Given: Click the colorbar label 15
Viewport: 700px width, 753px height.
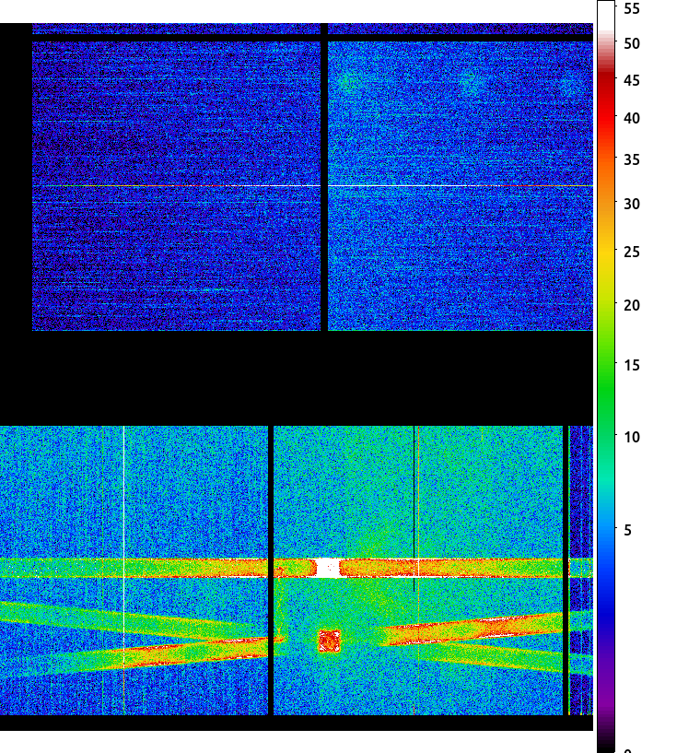Looking at the screenshot, I should tap(632, 366).
